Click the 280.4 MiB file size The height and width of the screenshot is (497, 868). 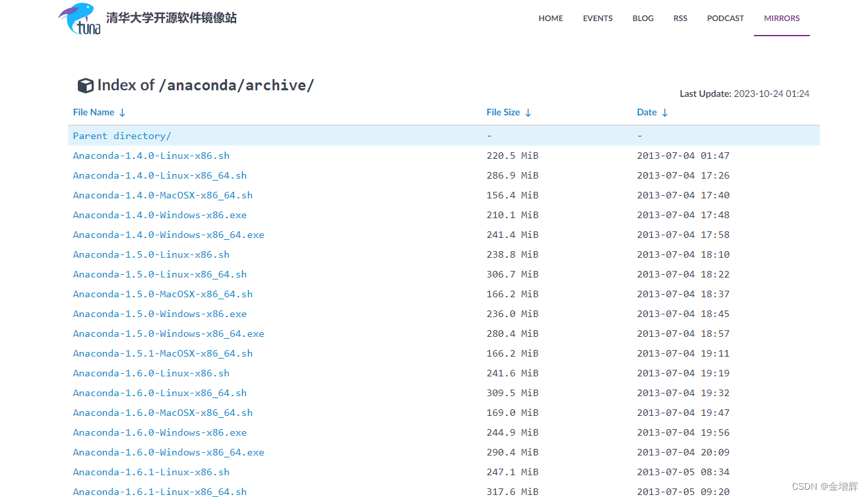(512, 334)
